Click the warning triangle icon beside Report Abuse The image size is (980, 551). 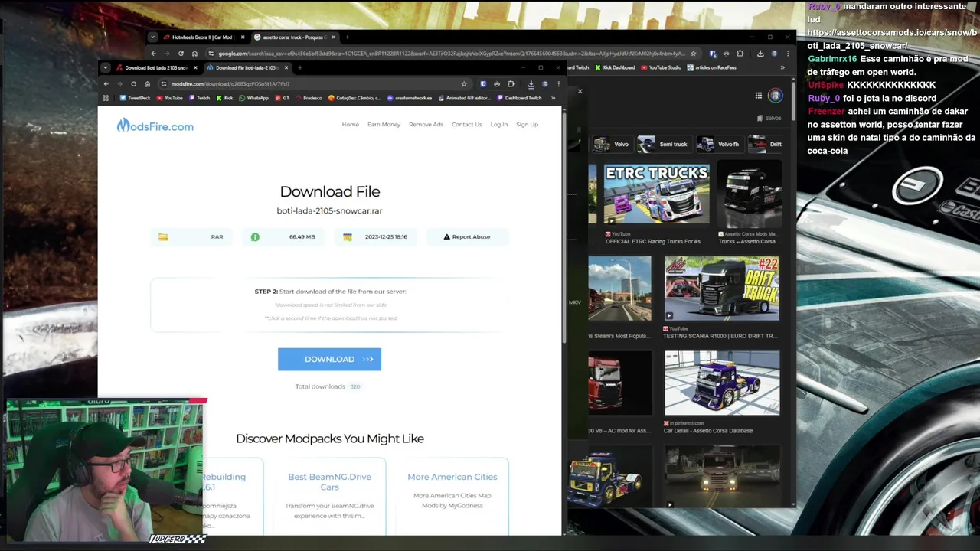pyautogui.click(x=446, y=236)
